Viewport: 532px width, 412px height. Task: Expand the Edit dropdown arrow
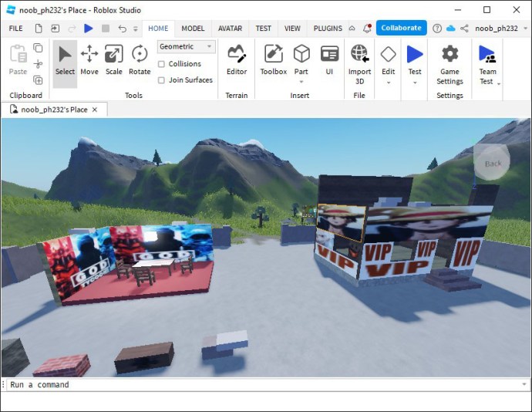(x=389, y=83)
